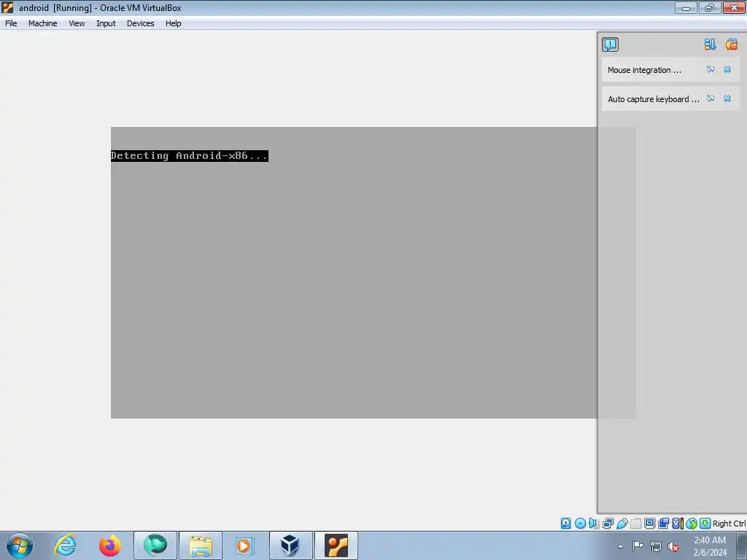Delete all finished notifications icon
Screen dimensions: 747x560
click(x=731, y=44)
